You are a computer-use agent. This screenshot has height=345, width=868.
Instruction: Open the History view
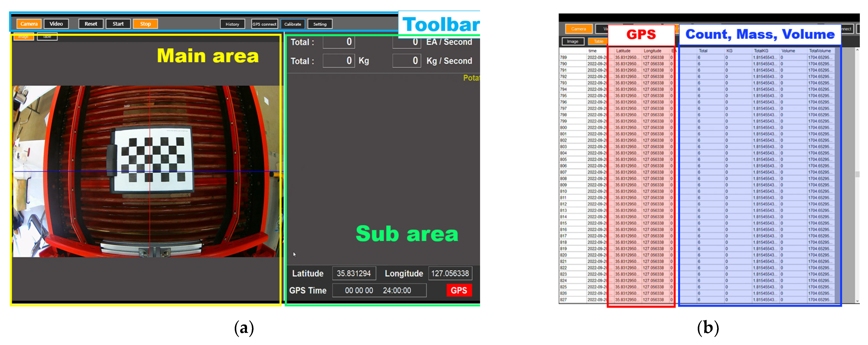[x=232, y=24]
